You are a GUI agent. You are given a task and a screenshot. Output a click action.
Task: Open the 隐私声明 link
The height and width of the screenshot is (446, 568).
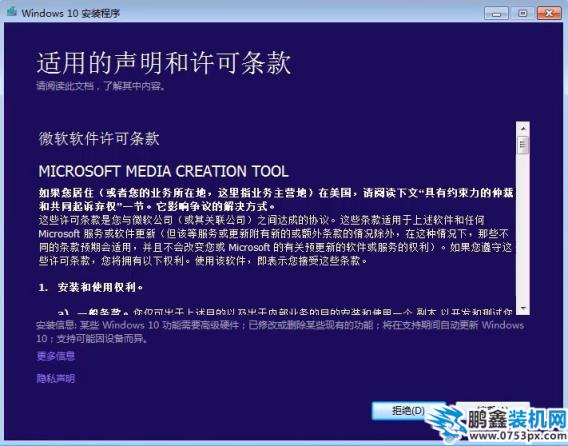tap(55, 379)
